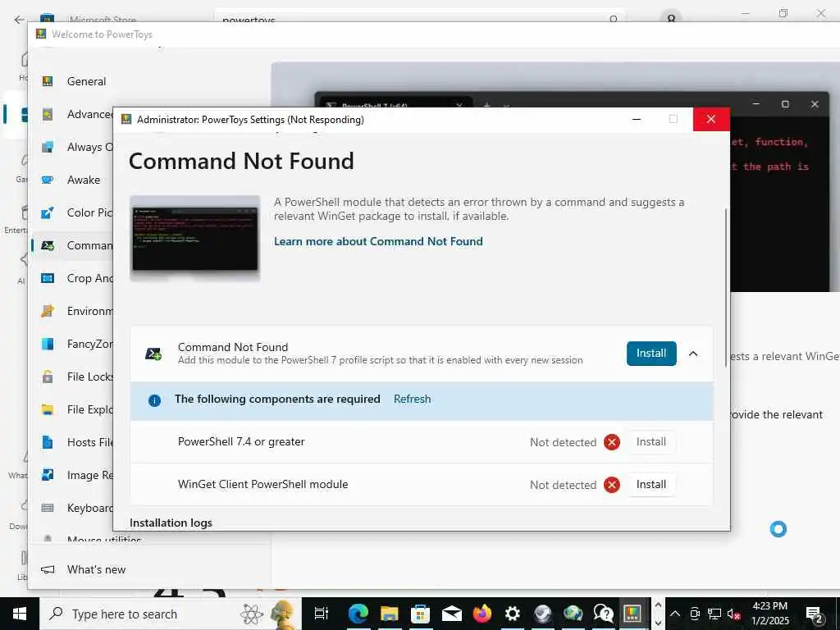Open What's new in Welcome sidebar
This screenshot has width=840, height=630.
[97, 569]
